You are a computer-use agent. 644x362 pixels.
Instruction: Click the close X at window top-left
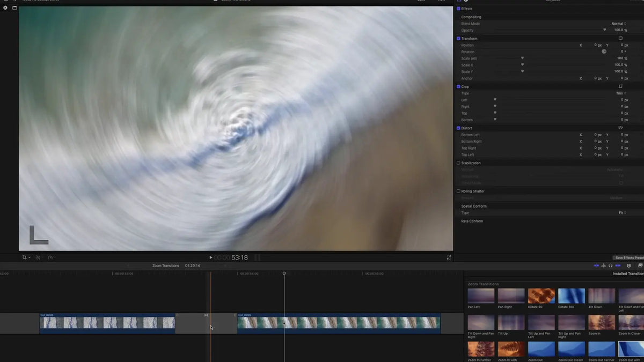5,8
